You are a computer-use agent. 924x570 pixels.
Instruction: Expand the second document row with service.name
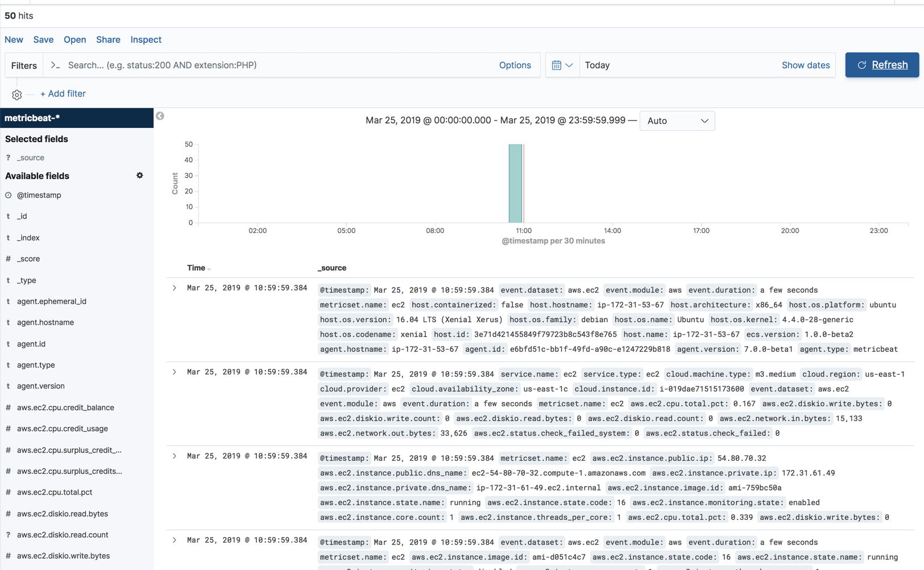pyautogui.click(x=175, y=372)
